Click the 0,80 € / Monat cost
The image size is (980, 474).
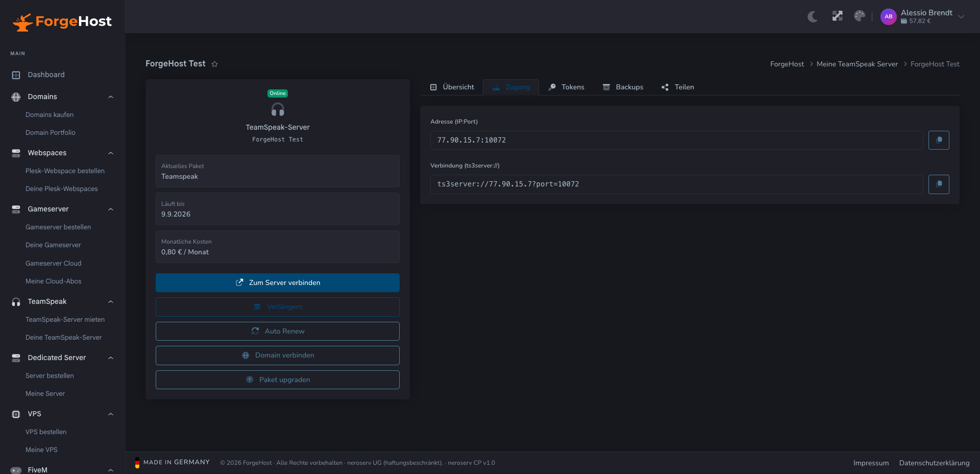[185, 252]
